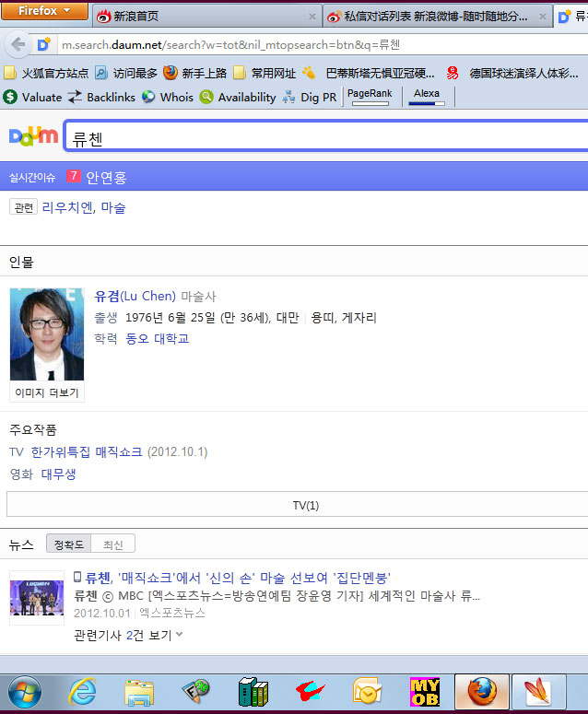Open the 新手上路 Firefox bookmark
588x714 pixels.
195,73
